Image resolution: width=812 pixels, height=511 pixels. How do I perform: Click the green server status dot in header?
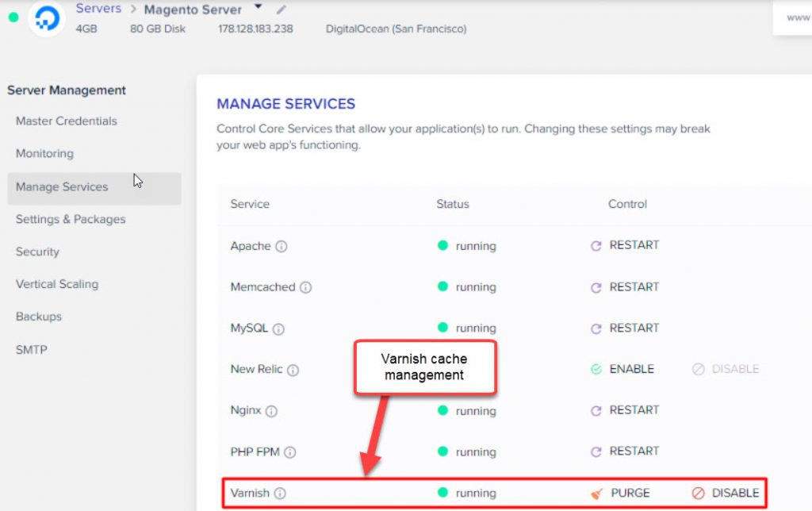pyautogui.click(x=13, y=17)
